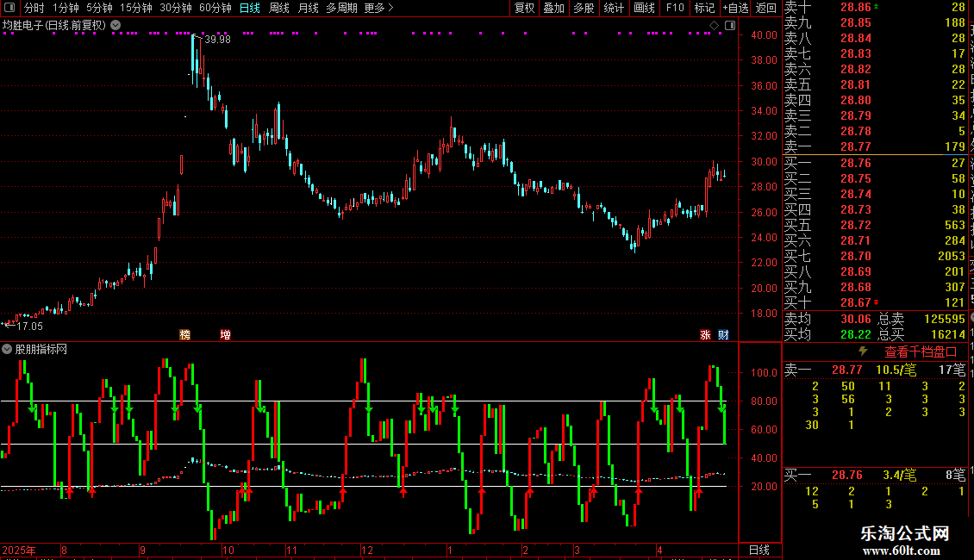The image size is (974, 560).
Task: Click the 标记 mark button
Action: [704, 8]
